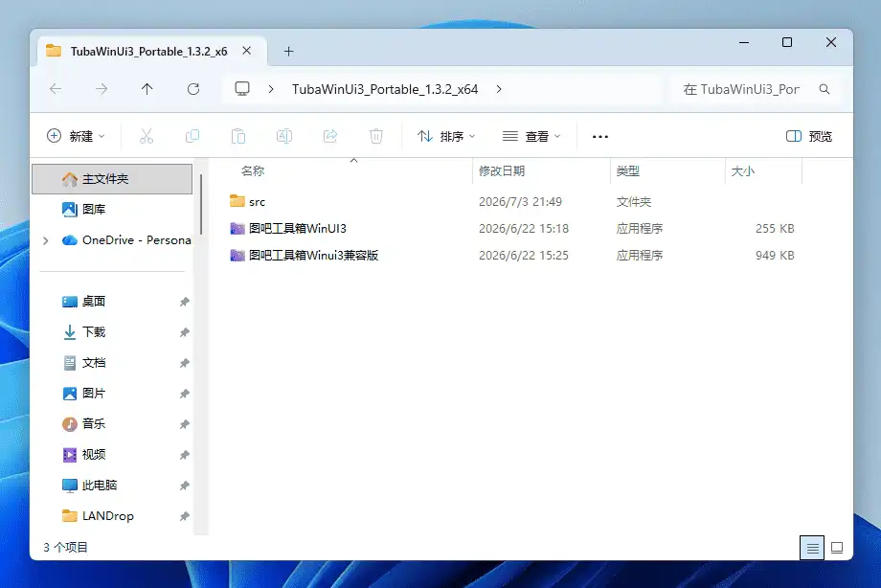Click the search magnifier icon
Viewport: 881px width, 588px height.
click(825, 89)
